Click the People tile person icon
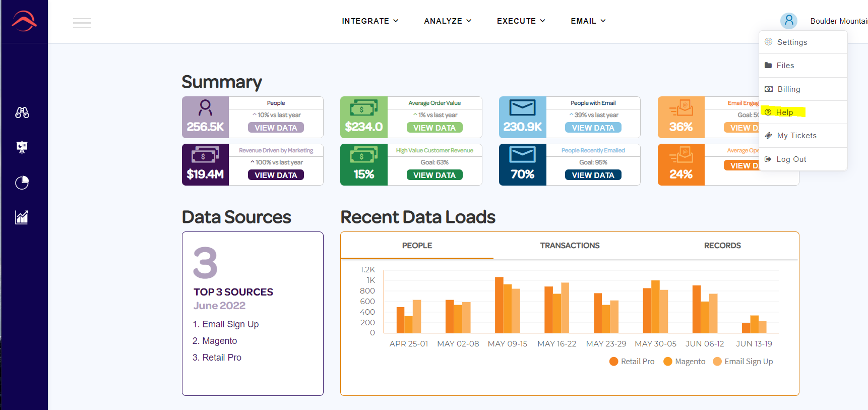 coord(205,107)
